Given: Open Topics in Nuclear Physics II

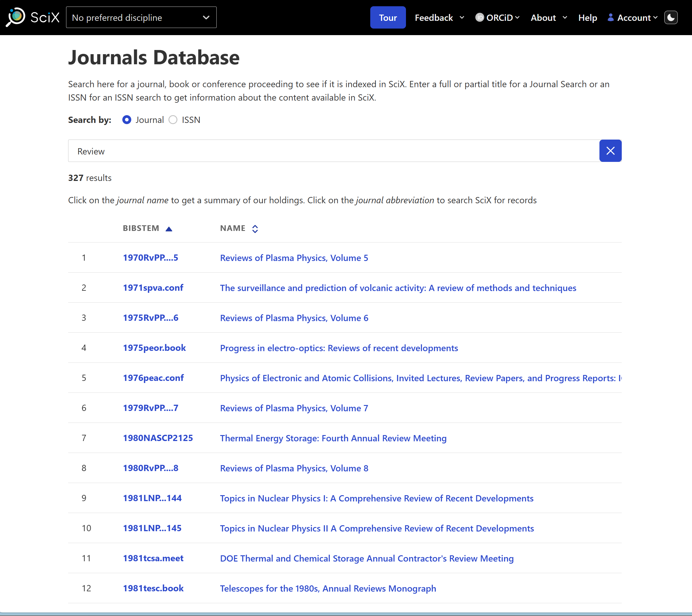Looking at the screenshot, I should (377, 529).
